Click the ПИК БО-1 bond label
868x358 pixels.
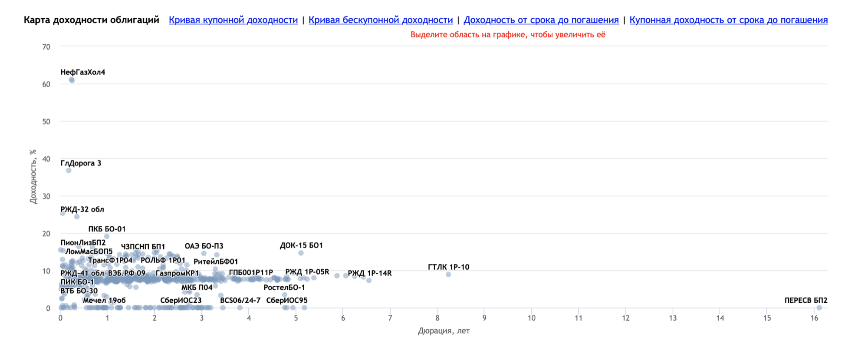pos(77,282)
